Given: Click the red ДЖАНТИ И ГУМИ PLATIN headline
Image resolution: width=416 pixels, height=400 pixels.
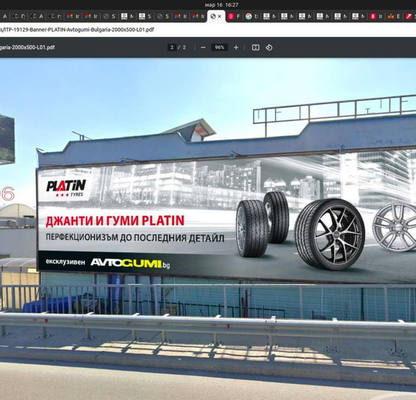Looking at the screenshot, I should tap(115, 221).
